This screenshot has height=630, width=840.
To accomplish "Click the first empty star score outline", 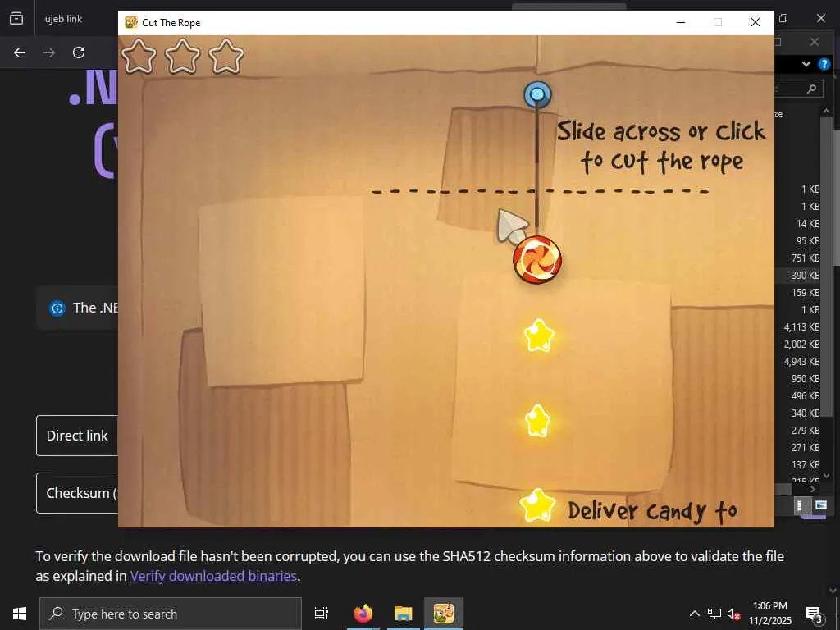I will pos(139,57).
